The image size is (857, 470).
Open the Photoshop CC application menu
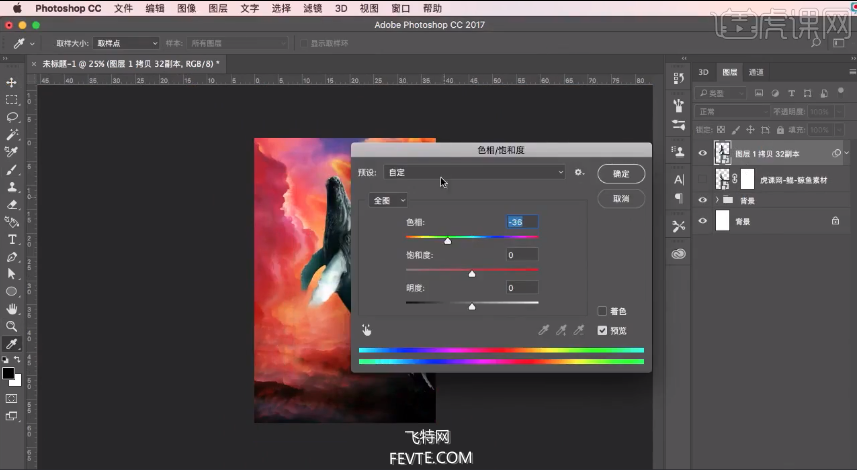pyautogui.click(x=68, y=8)
